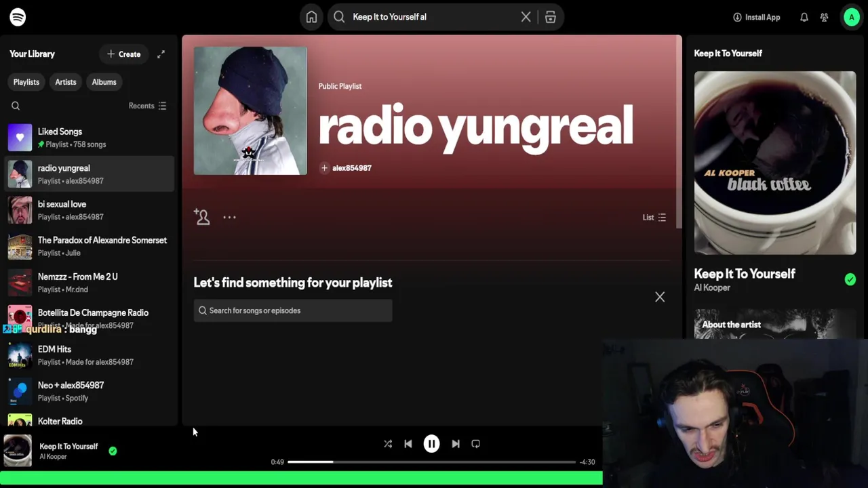Click the Search for songs or episodes field
The image size is (868, 488).
pos(293,310)
